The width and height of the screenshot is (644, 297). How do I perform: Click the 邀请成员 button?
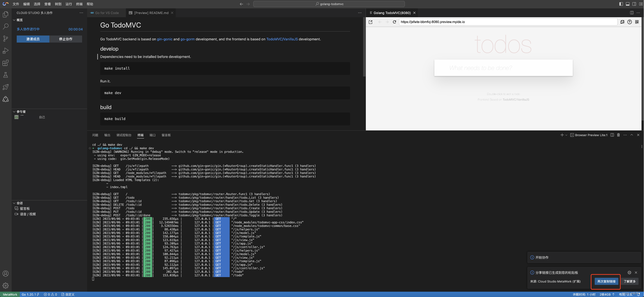[x=33, y=39]
